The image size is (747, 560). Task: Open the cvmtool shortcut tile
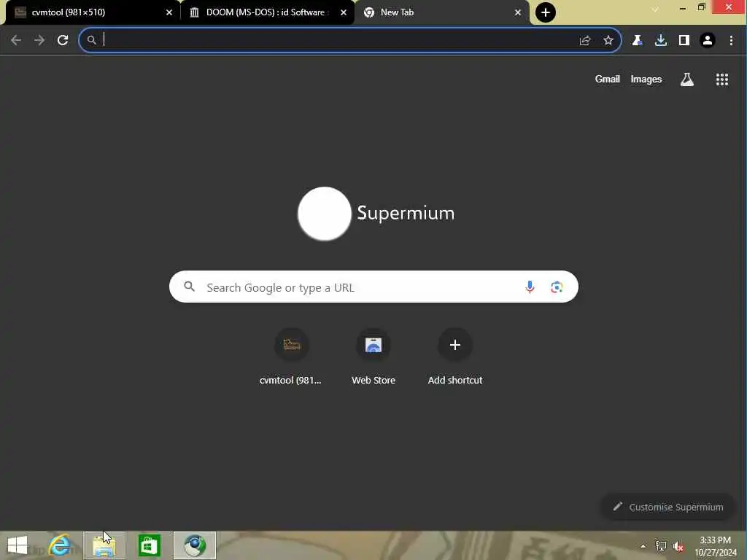point(292,357)
